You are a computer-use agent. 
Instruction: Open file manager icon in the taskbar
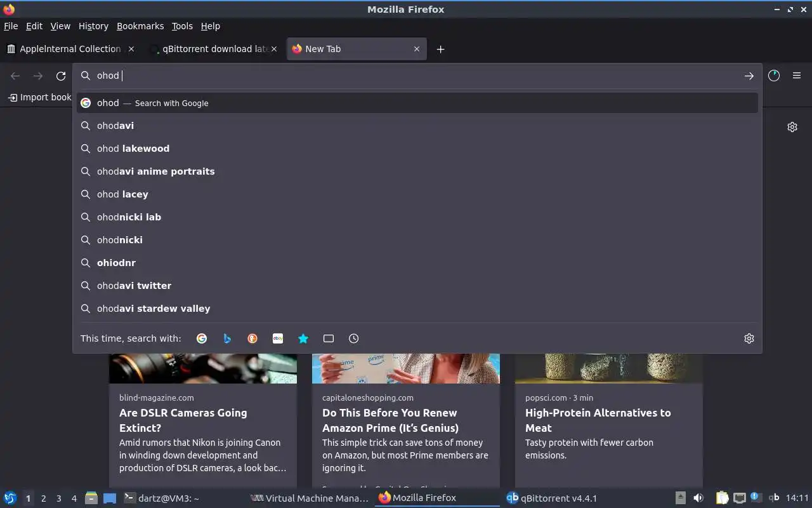91,498
